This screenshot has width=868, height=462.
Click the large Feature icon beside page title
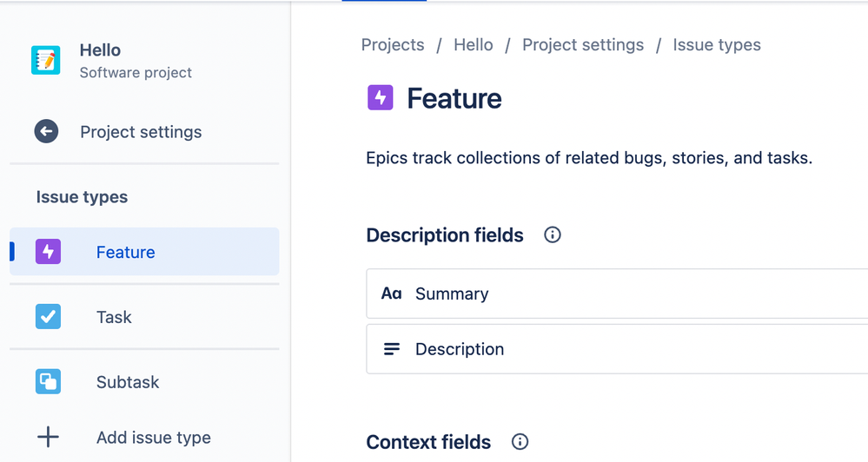tap(381, 98)
